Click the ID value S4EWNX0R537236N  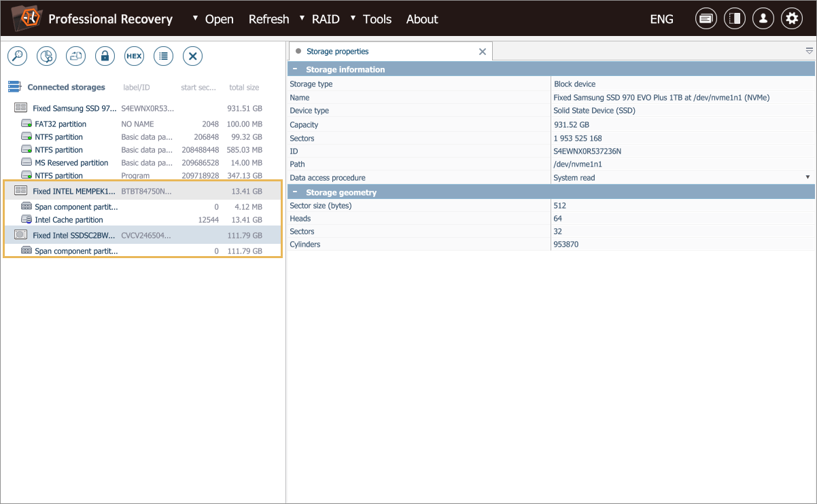(587, 151)
